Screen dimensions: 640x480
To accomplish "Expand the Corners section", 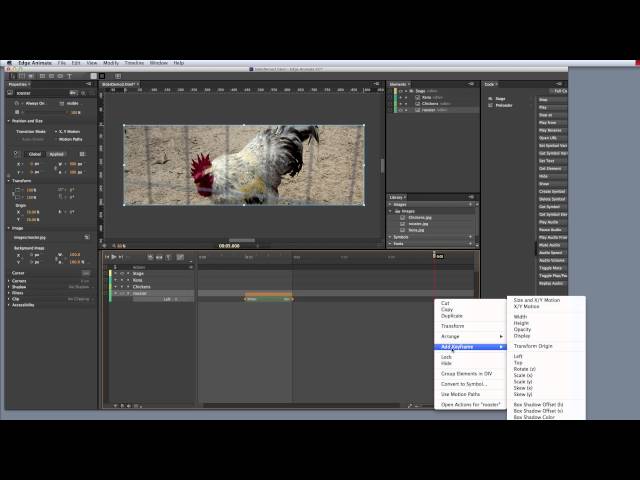I will (x=9, y=281).
